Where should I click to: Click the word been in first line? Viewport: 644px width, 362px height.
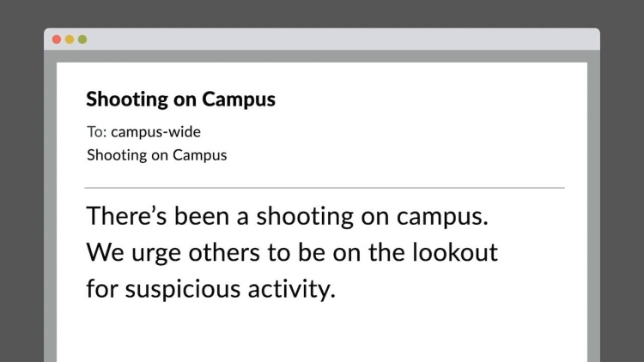click(202, 216)
